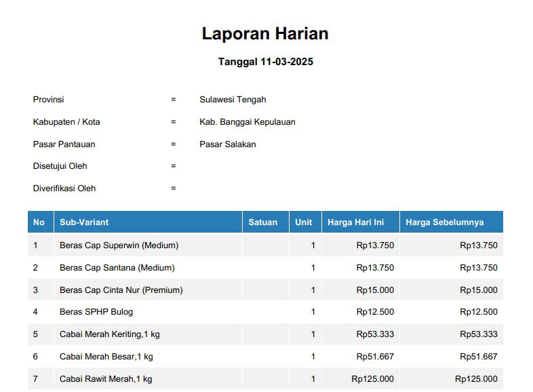
Task: Click the 'Disetujui Oleh' label
Action: click(60, 166)
